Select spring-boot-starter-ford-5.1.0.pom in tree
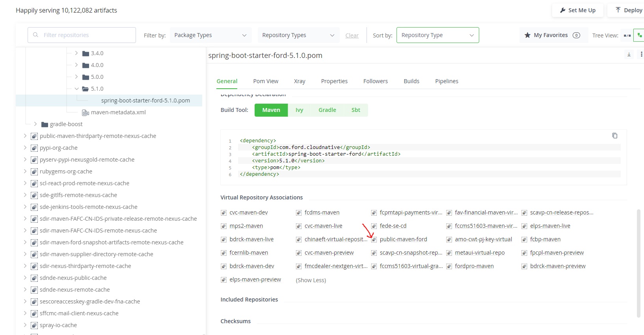 pyautogui.click(x=145, y=100)
